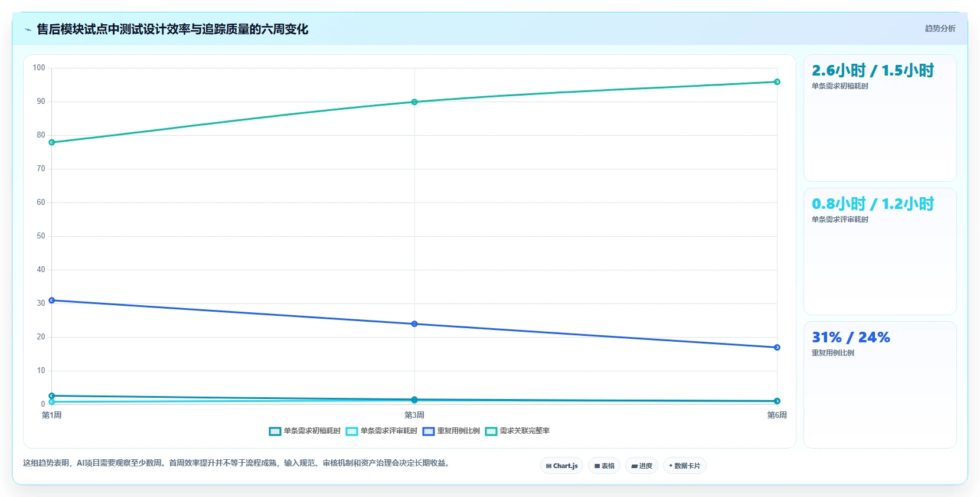Click the cyan swatch for 单条需求评审耗时
Viewport: 980px width, 497px height.
pos(352,431)
